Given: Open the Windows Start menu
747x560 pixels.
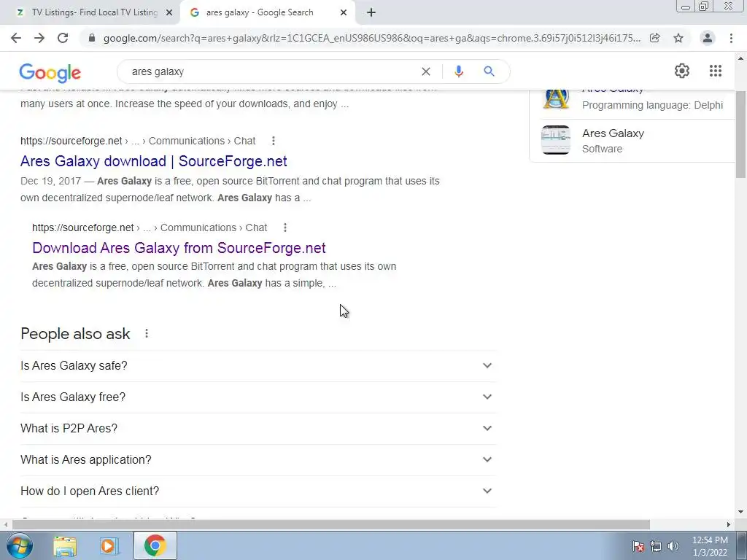Looking at the screenshot, I should [20, 545].
